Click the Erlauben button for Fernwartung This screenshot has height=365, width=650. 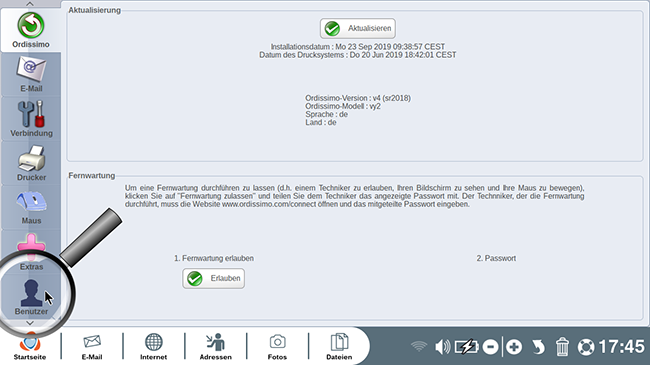tap(213, 278)
